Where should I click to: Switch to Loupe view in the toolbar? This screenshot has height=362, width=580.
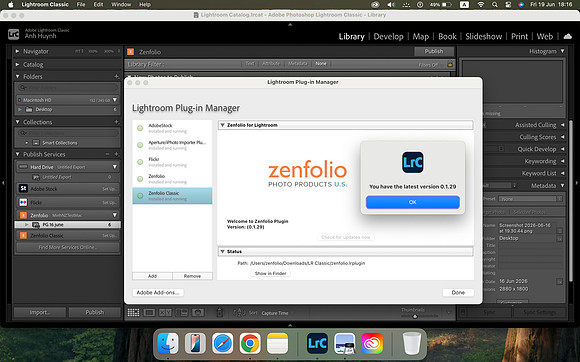[x=149, y=313]
